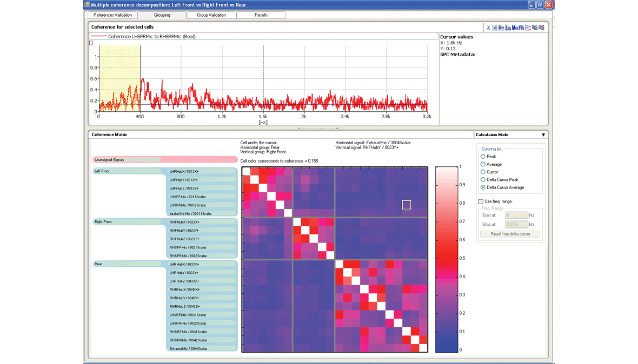
Task: Click the copy-to-clipboard image icon
Action: point(495,26)
